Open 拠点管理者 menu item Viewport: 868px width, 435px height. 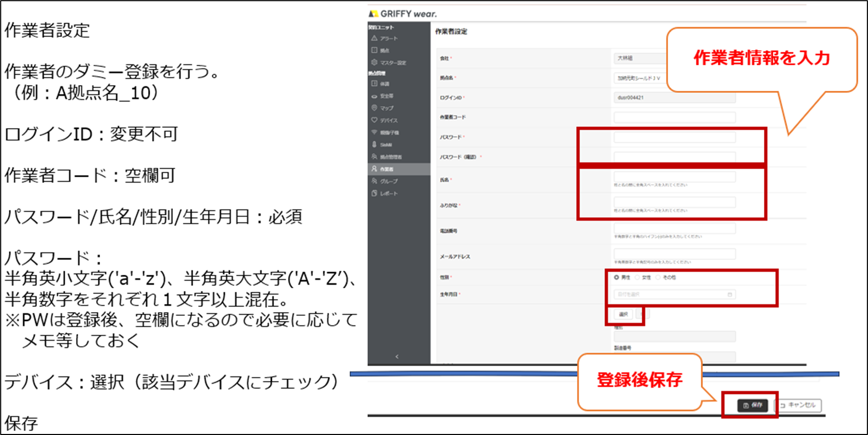coord(390,157)
